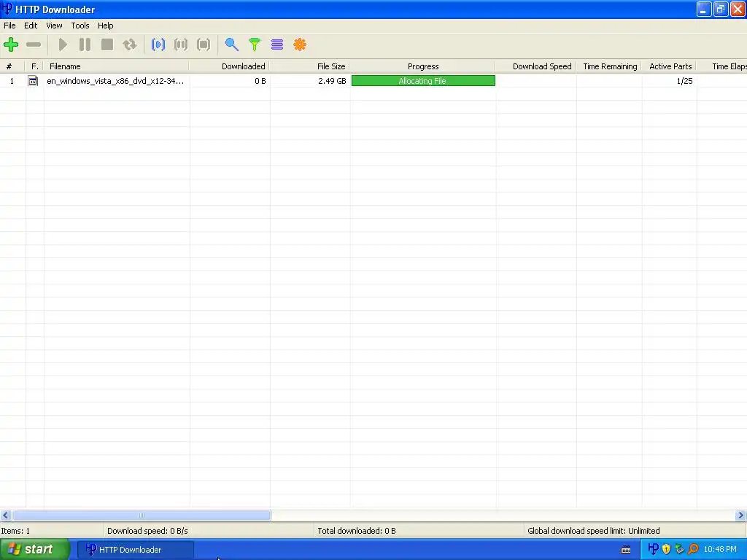The height and width of the screenshot is (560, 747).
Task: Sort by the Time Remaining column header
Action: 610,66
